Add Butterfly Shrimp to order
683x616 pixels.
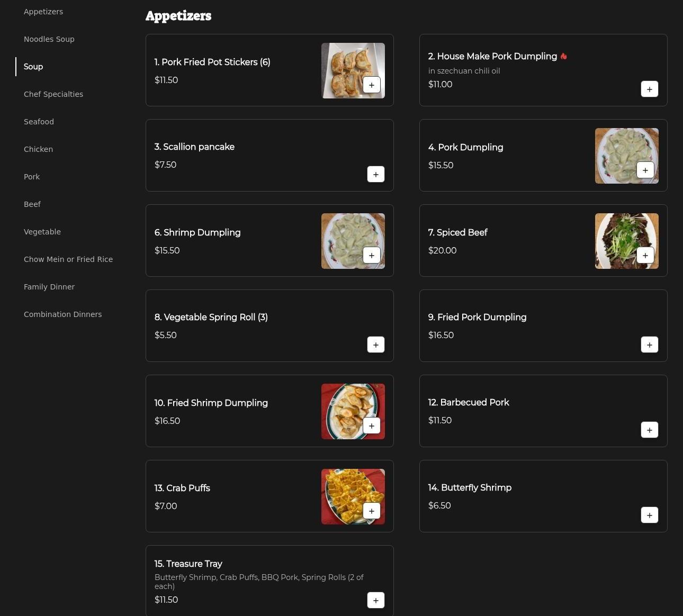pyautogui.click(x=649, y=515)
